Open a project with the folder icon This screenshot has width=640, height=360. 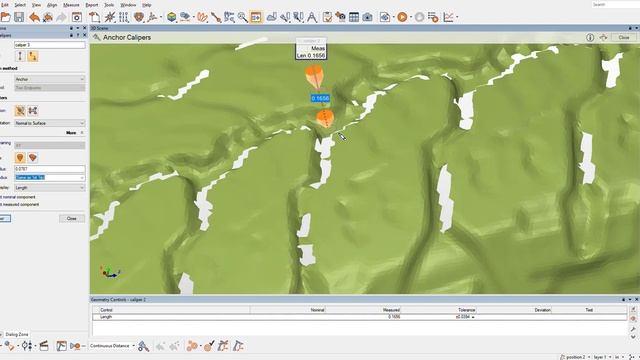pos(5,17)
